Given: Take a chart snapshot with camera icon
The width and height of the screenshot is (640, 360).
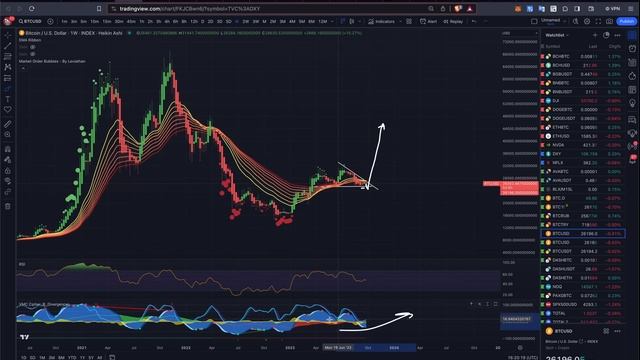Looking at the screenshot, I should pyautogui.click(x=609, y=21).
